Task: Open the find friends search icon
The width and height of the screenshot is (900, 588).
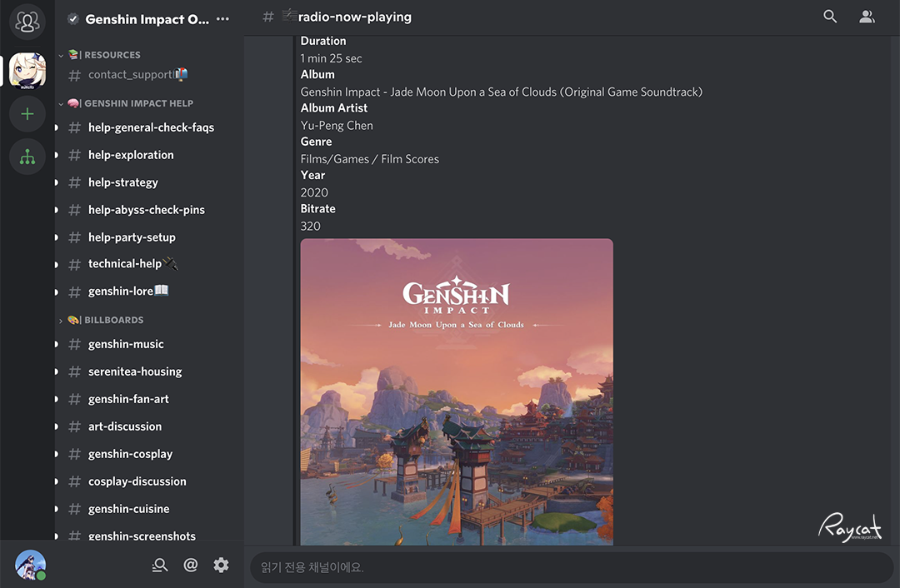Action: tap(159, 565)
